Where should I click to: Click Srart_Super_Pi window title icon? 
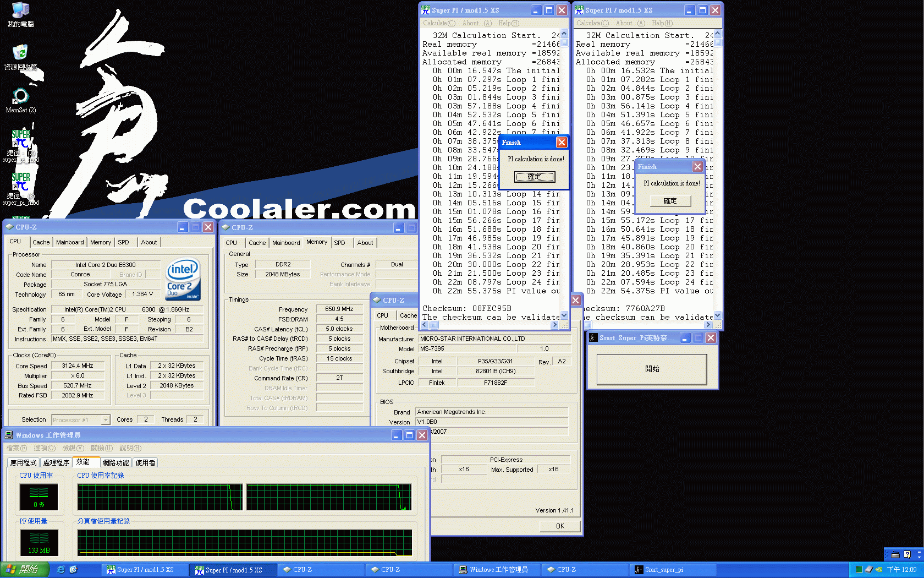[x=593, y=338]
